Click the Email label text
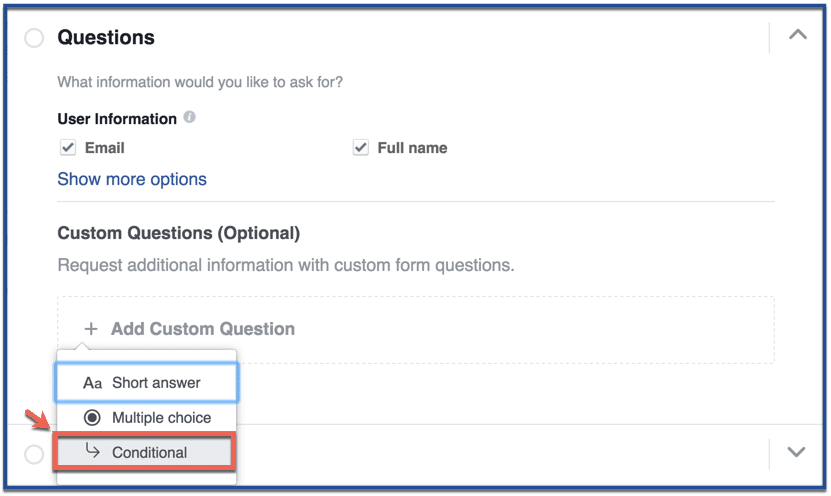The width and height of the screenshot is (831, 496). click(x=105, y=148)
